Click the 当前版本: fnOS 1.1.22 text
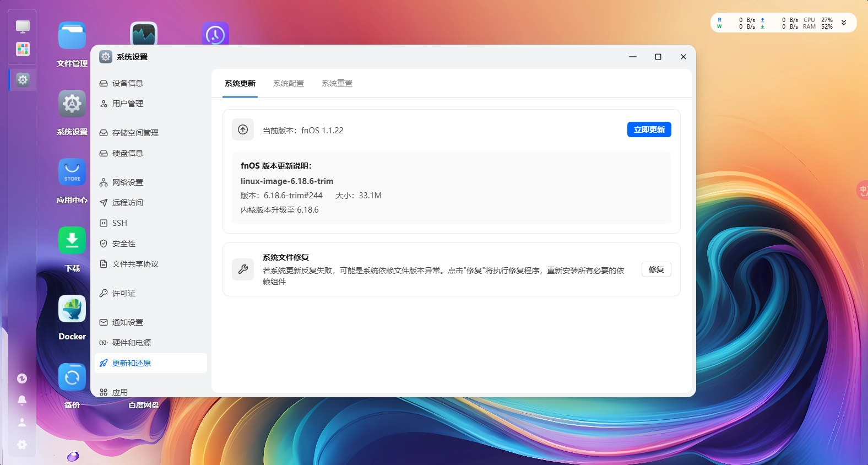 click(303, 131)
